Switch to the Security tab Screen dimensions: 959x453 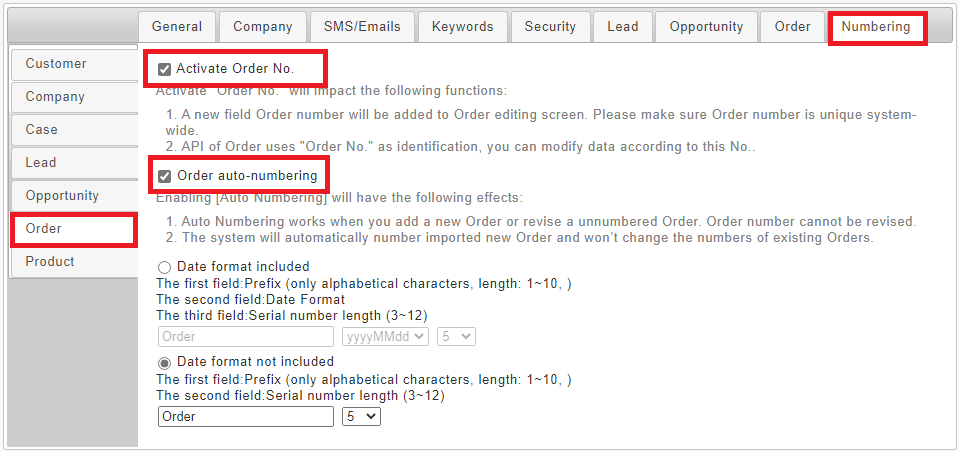point(550,27)
